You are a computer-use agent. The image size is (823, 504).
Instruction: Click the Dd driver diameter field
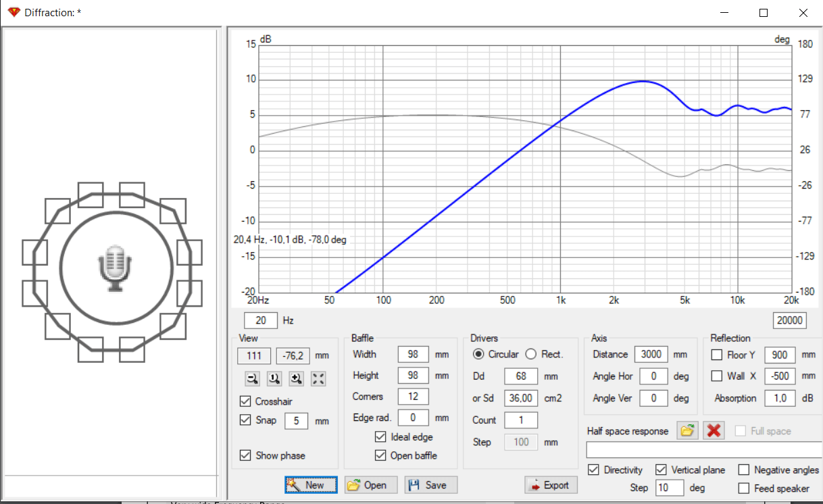520,377
